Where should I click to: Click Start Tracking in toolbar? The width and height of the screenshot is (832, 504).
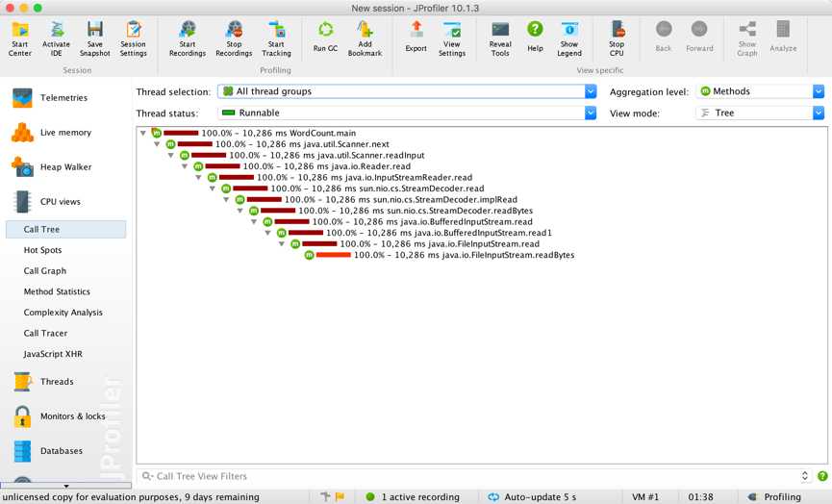pos(276,38)
